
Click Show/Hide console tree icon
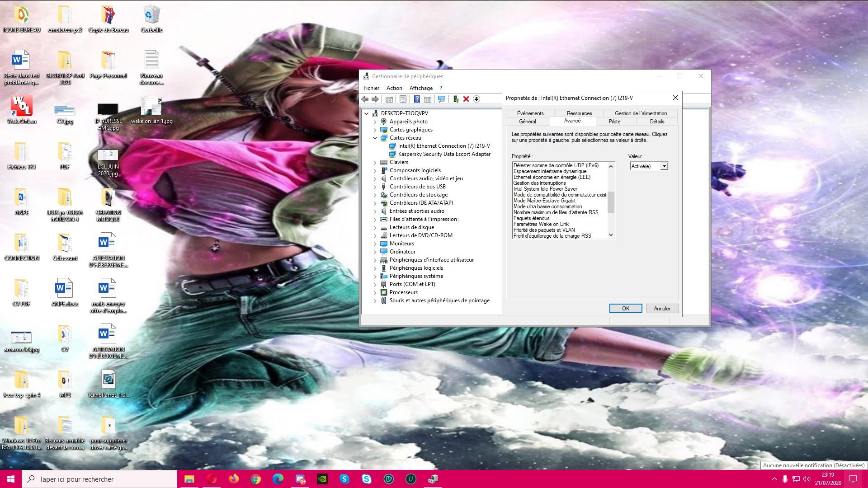point(389,99)
